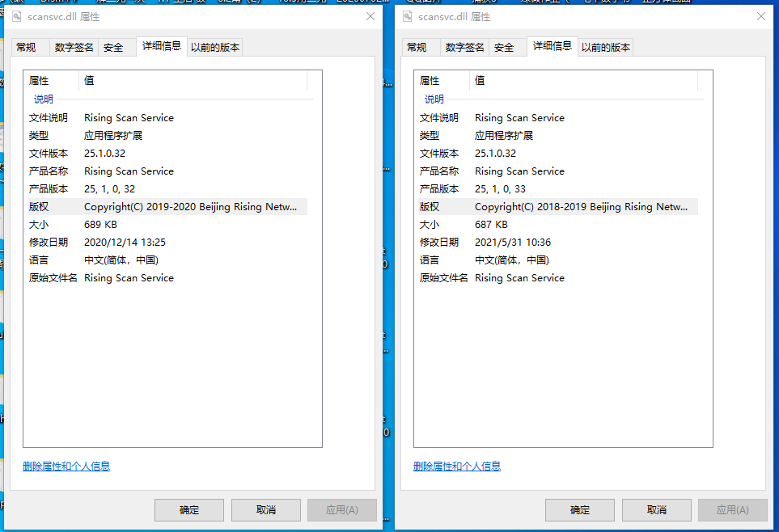The width and height of the screenshot is (779, 532).
Task: Select 语言 中文(简体，中国) in right dialog
Action: (x=558, y=260)
